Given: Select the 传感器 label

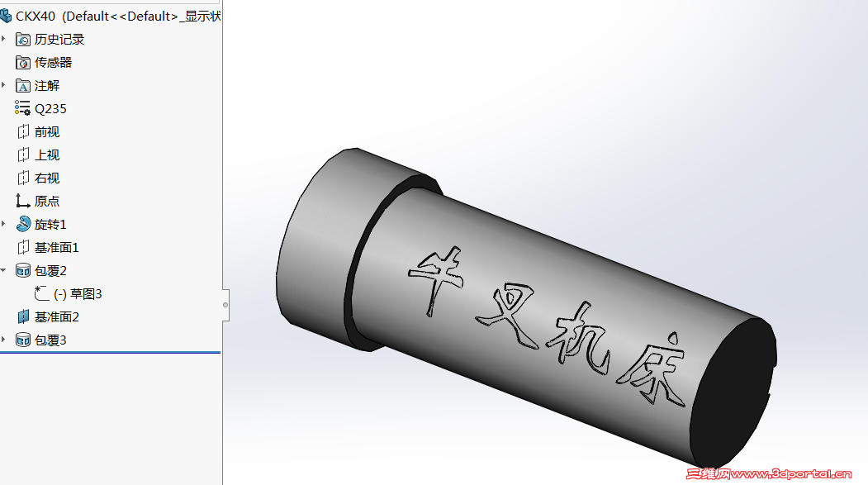Looking at the screenshot, I should (53, 63).
